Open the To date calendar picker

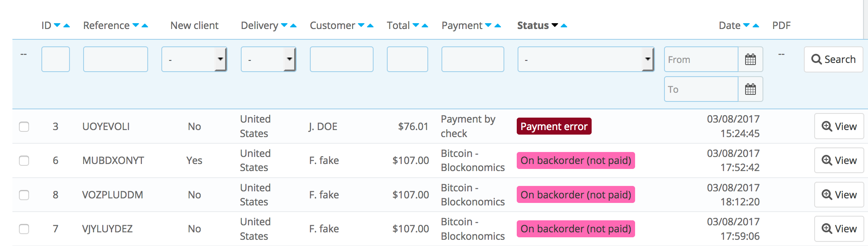click(750, 89)
